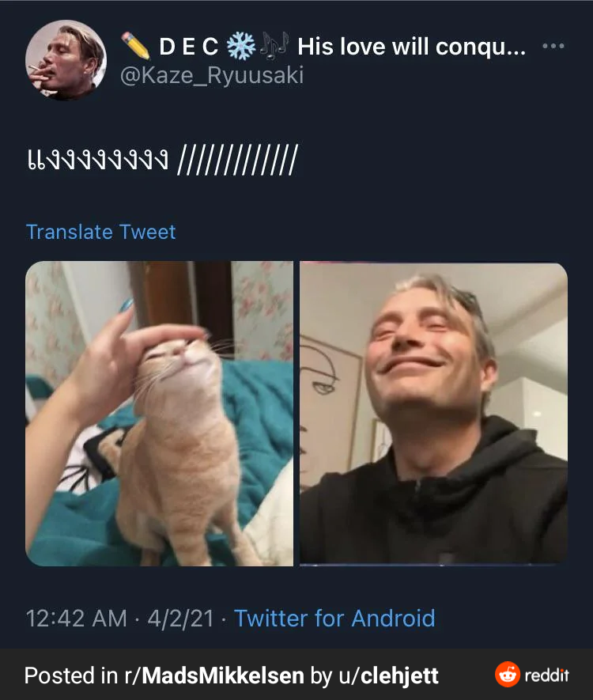The image size is (593, 700).
Task: Click the tweet text with slashes
Action: point(162,159)
